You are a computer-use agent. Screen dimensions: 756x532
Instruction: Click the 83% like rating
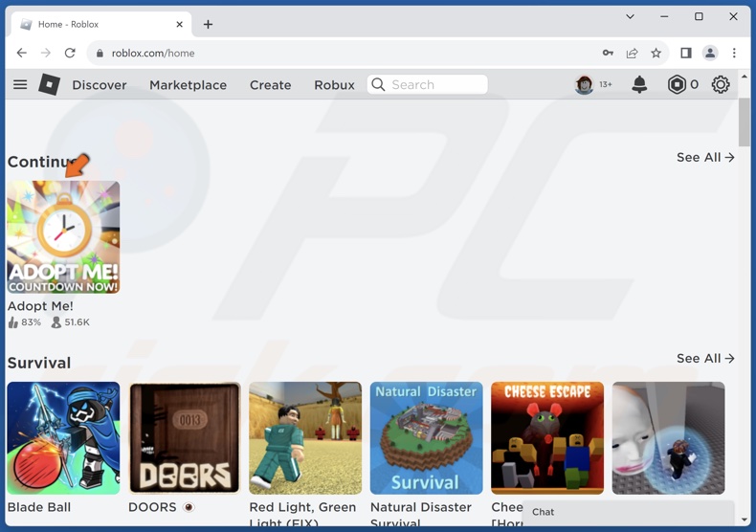point(25,321)
